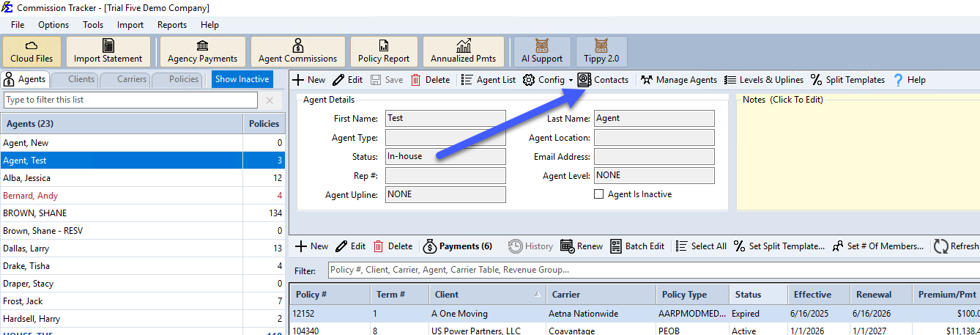
Task: Refresh the policy list
Action: click(x=957, y=246)
